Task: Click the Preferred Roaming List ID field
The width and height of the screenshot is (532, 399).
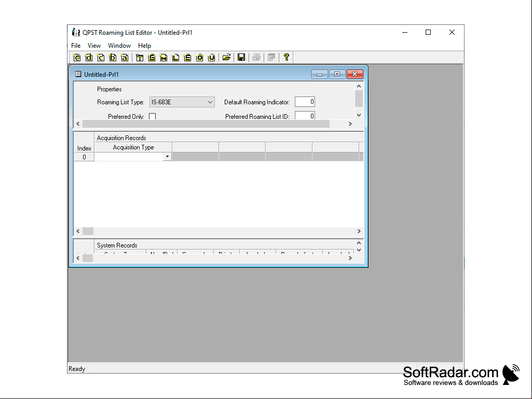Action: pos(305,116)
